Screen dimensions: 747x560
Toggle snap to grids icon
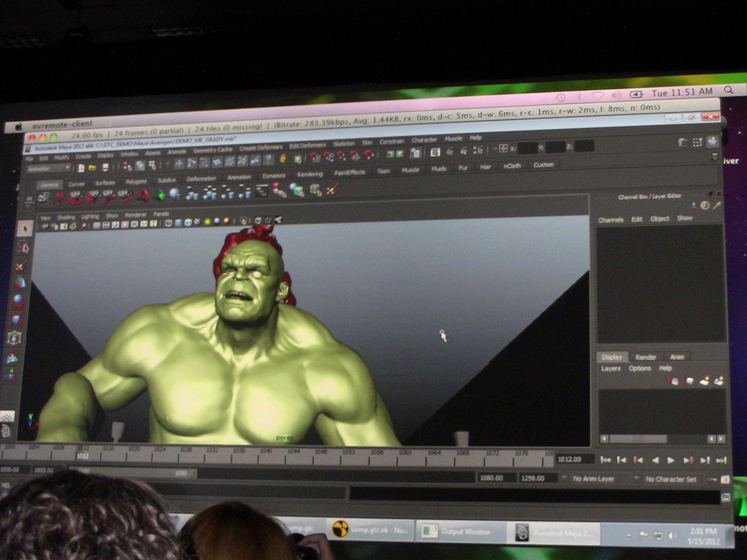point(314,157)
